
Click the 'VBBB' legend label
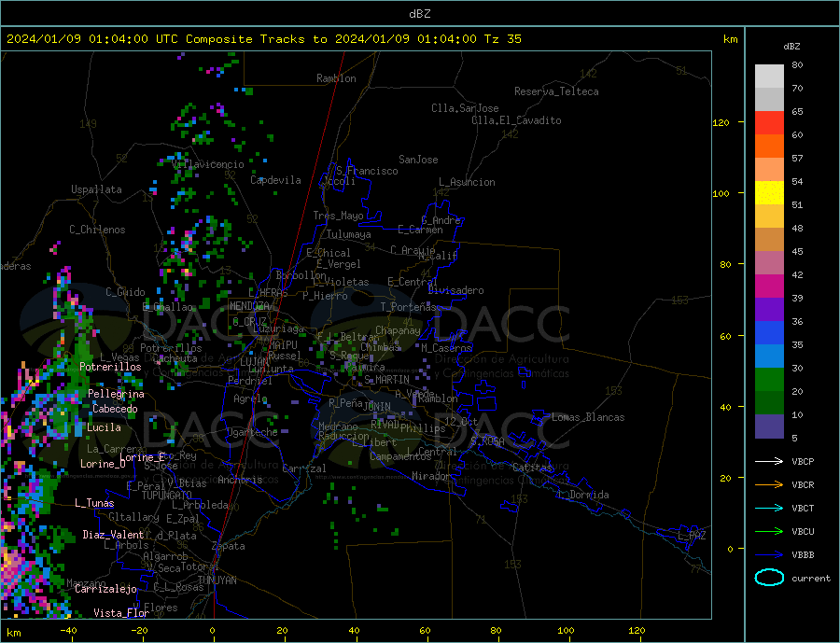click(x=803, y=554)
